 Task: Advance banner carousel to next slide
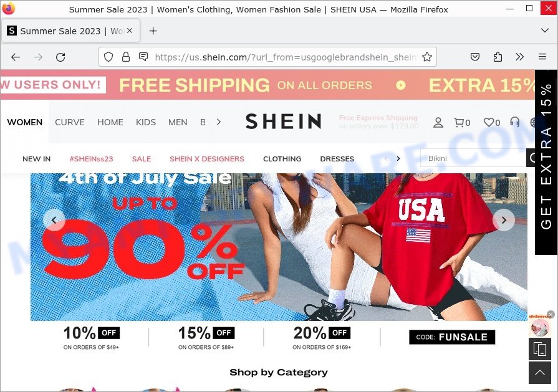[x=504, y=220]
